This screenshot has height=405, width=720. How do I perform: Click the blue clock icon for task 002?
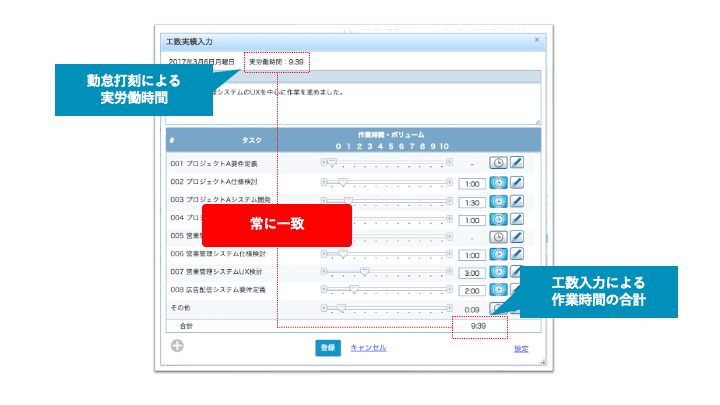tap(497, 182)
